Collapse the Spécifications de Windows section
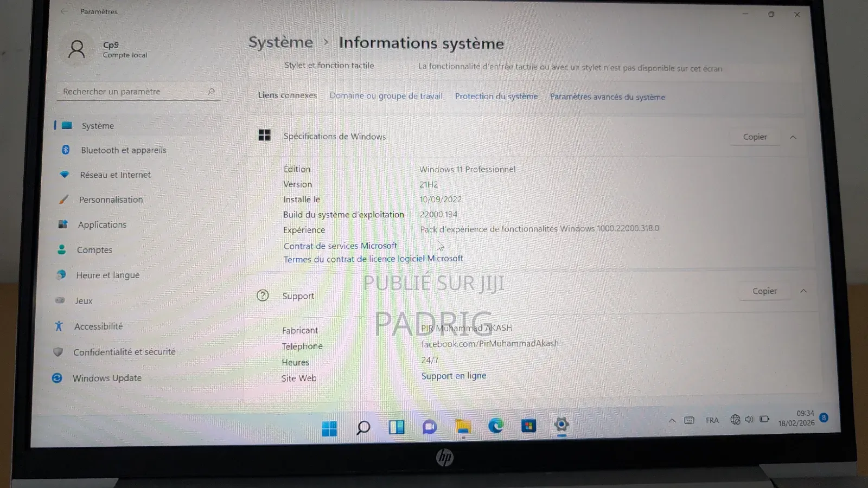The height and width of the screenshot is (488, 868). pos(793,137)
